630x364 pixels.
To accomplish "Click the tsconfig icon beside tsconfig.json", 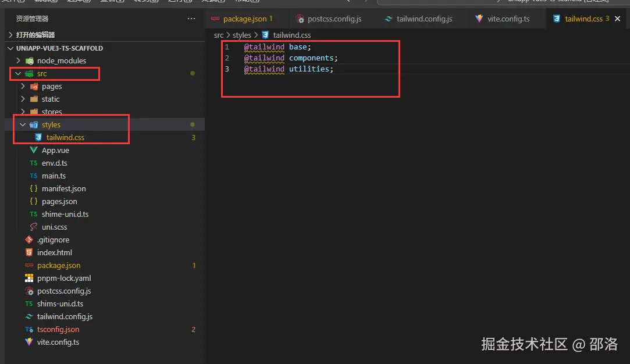I will pyautogui.click(x=29, y=330).
